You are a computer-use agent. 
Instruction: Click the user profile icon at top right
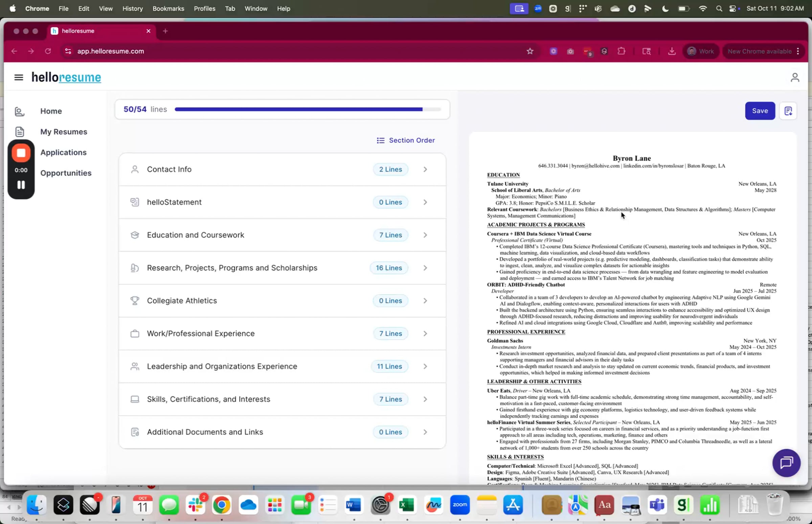795,77
